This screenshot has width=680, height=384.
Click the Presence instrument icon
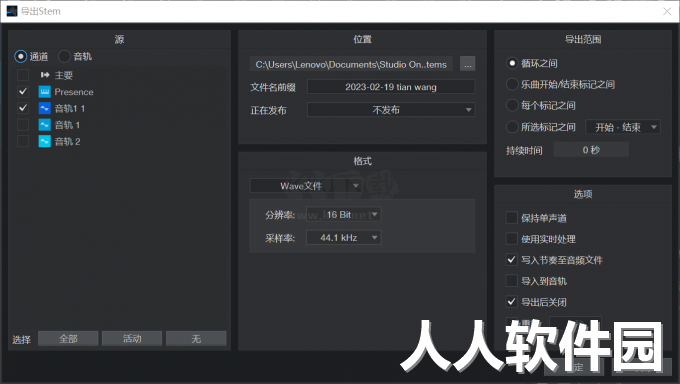(x=45, y=92)
